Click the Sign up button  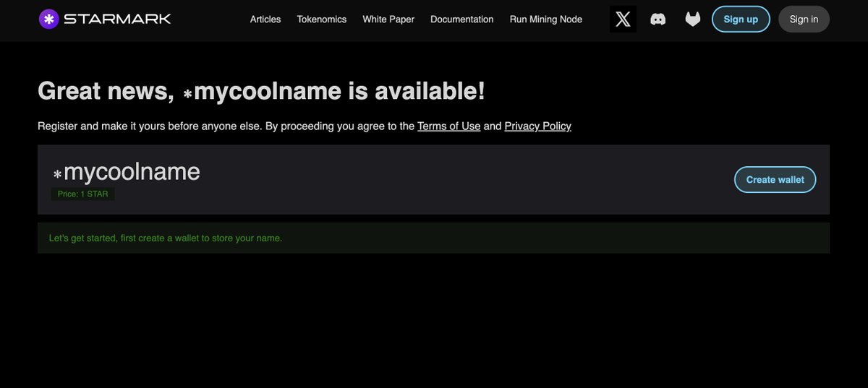point(741,20)
